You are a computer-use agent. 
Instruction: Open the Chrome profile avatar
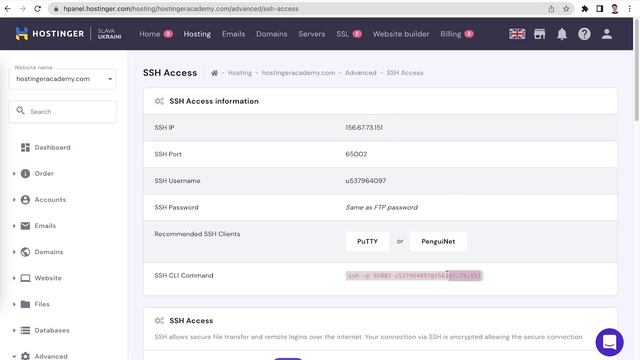point(615,9)
